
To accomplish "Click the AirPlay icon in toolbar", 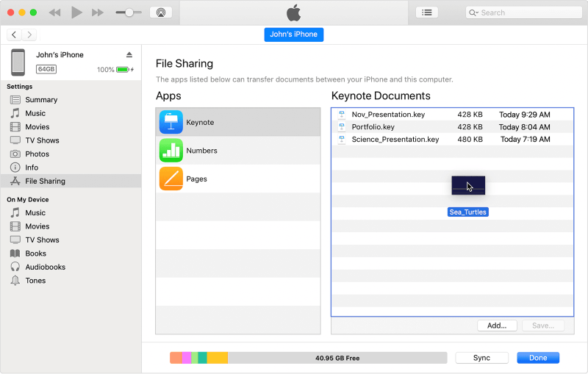I will point(161,12).
